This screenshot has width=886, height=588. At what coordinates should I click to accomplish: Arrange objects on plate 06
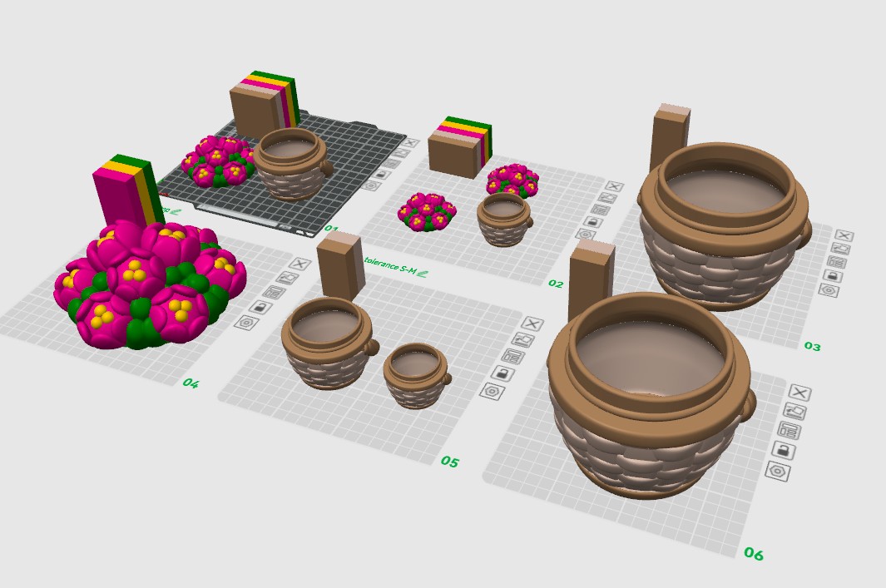pos(789,430)
